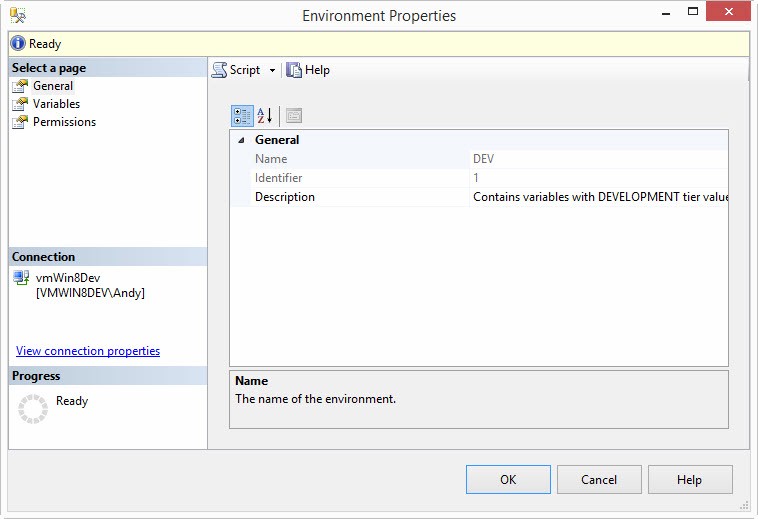Collapse the General category triangle
Screen dimensions: 758x519
(x=240, y=140)
